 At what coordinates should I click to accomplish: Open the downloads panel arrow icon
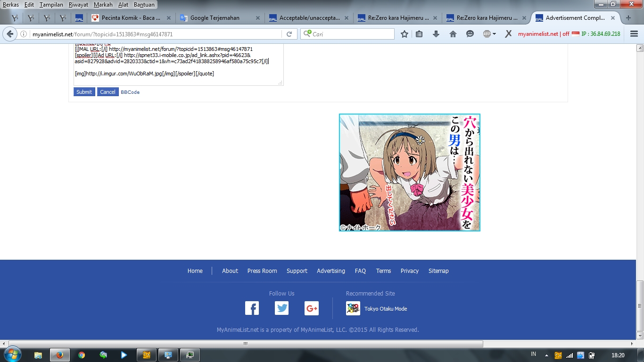coord(436,34)
